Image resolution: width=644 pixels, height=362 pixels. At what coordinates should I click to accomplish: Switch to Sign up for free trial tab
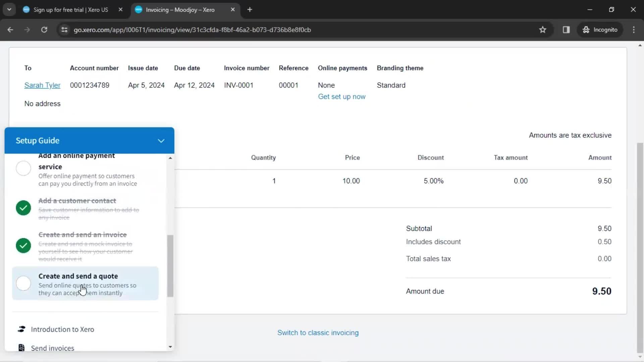click(70, 10)
